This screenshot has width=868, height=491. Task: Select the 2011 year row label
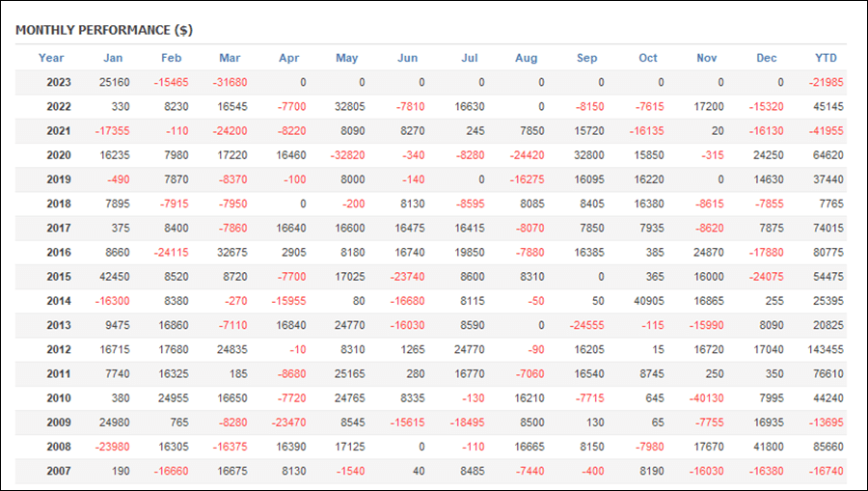(59, 374)
